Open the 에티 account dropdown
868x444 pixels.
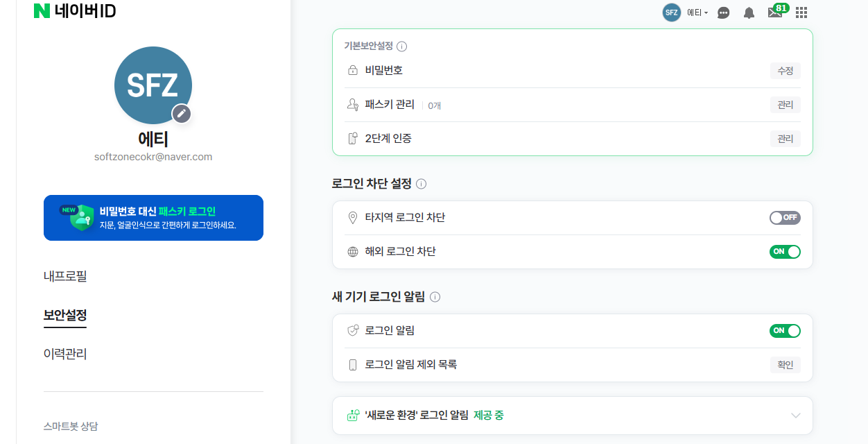click(x=697, y=12)
